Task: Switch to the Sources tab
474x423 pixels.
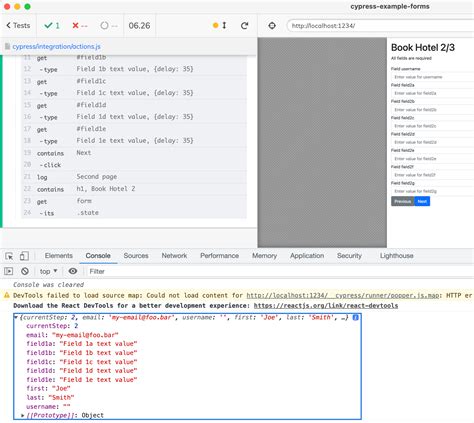Action: pyautogui.click(x=136, y=256)
